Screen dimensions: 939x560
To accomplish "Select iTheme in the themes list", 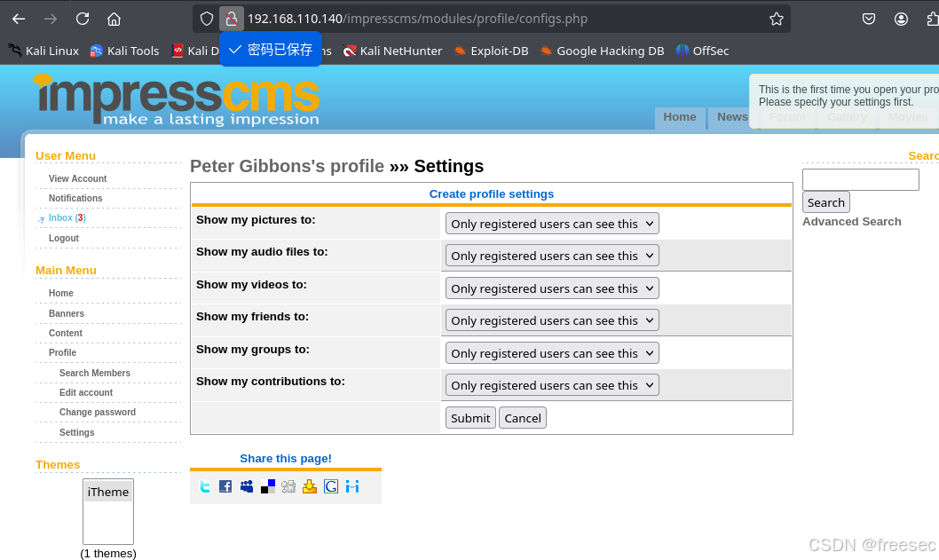I will coord(107,492).
